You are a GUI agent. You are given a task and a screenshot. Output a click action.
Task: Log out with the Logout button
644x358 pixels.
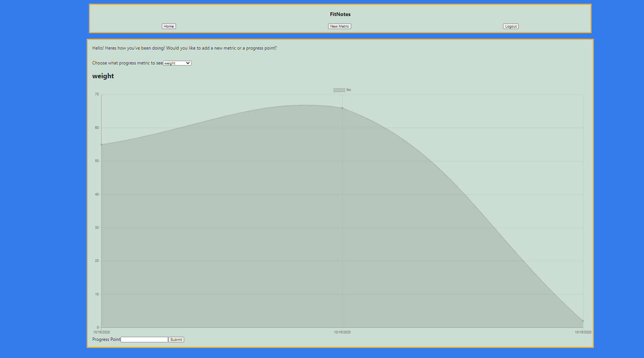pyautogui.click(x=510, y=26)
